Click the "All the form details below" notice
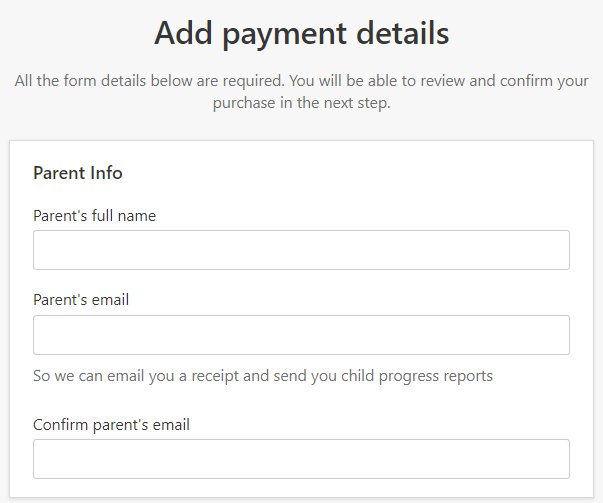This screenshot has height=503, width=603. click(x=302, y=92)
